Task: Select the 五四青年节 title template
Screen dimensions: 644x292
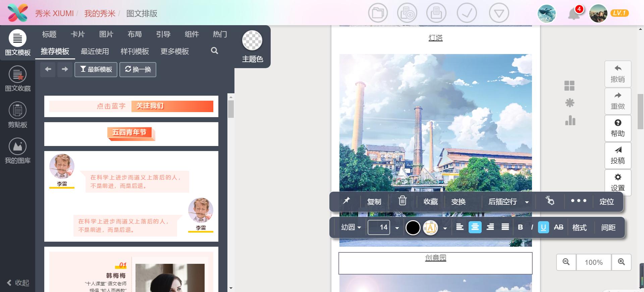Action: [131, 134]
